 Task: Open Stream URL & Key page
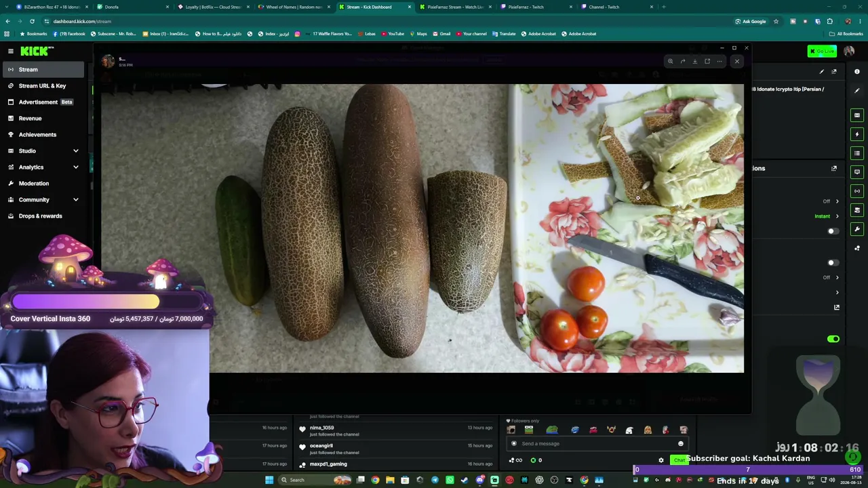(43, 85)
